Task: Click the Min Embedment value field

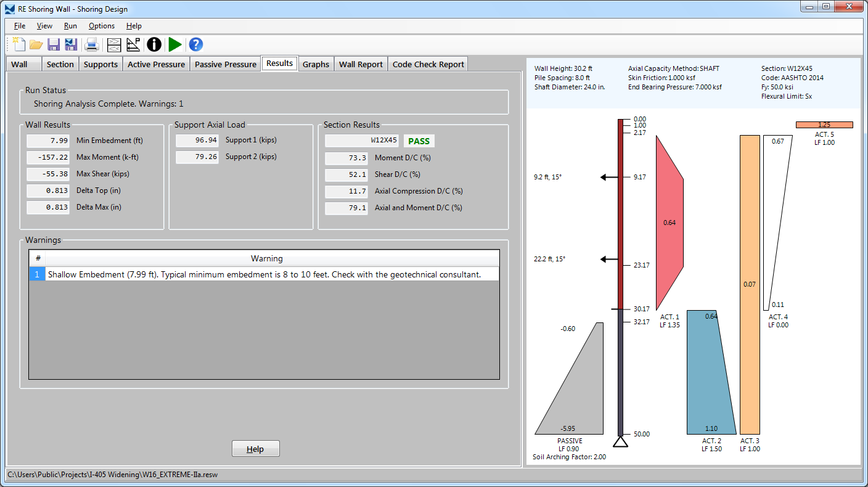Action: pos(48,141)
